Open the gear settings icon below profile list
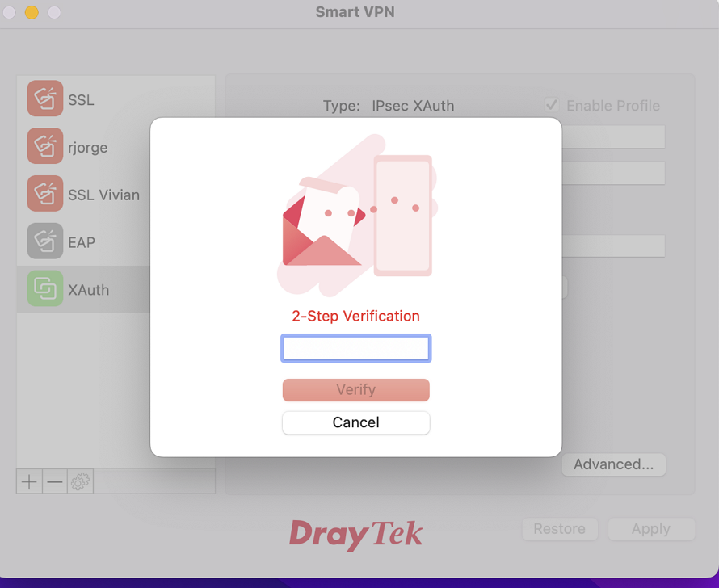The height and width of the screenshot is (588, 719). point(80,481)
